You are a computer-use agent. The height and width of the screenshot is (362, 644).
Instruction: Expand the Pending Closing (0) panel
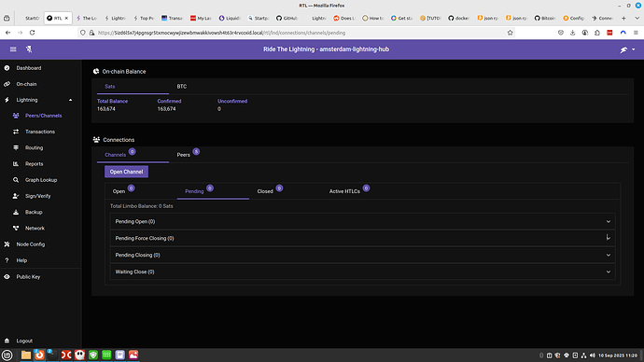point(363,256)
